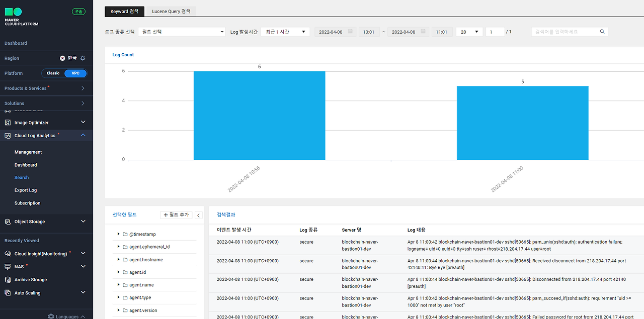Open the start date calendar icon
This screenshot has height=319, width=644.
click(x=350, y=32)
